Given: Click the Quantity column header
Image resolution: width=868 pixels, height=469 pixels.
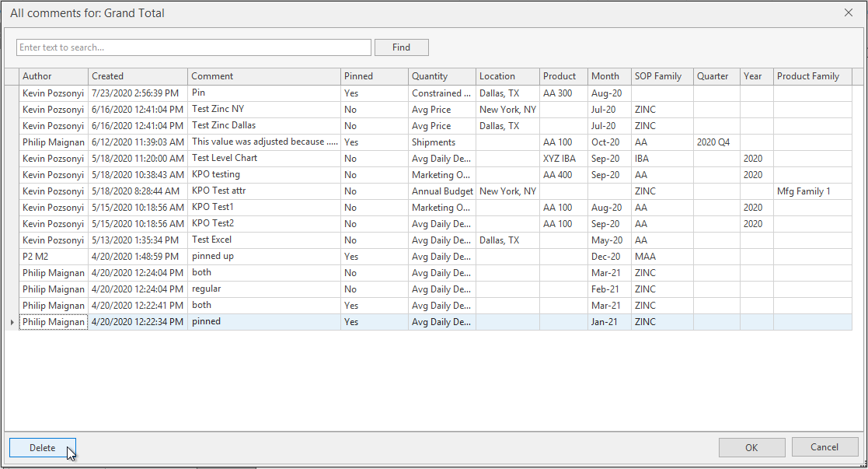Looking at the screenshot, I should coord(441,76).
